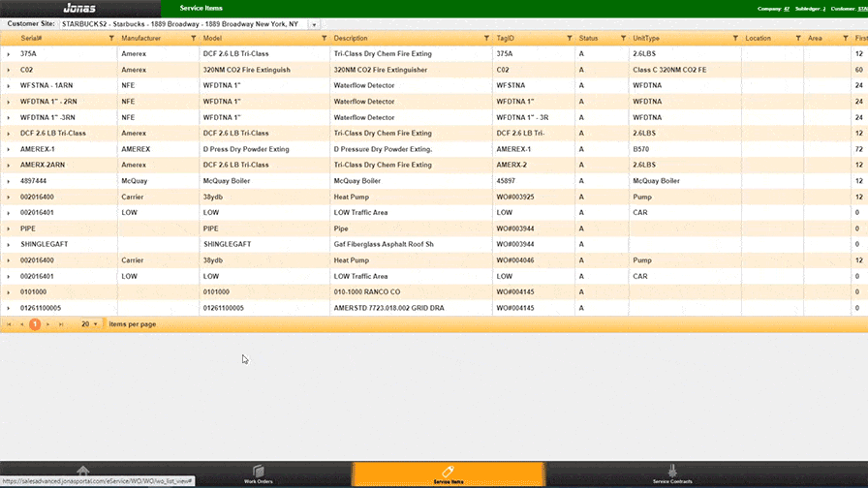Open Work Orders from bottom bar
This screenshot has height=488, width=868.
[x=258, y=474]
